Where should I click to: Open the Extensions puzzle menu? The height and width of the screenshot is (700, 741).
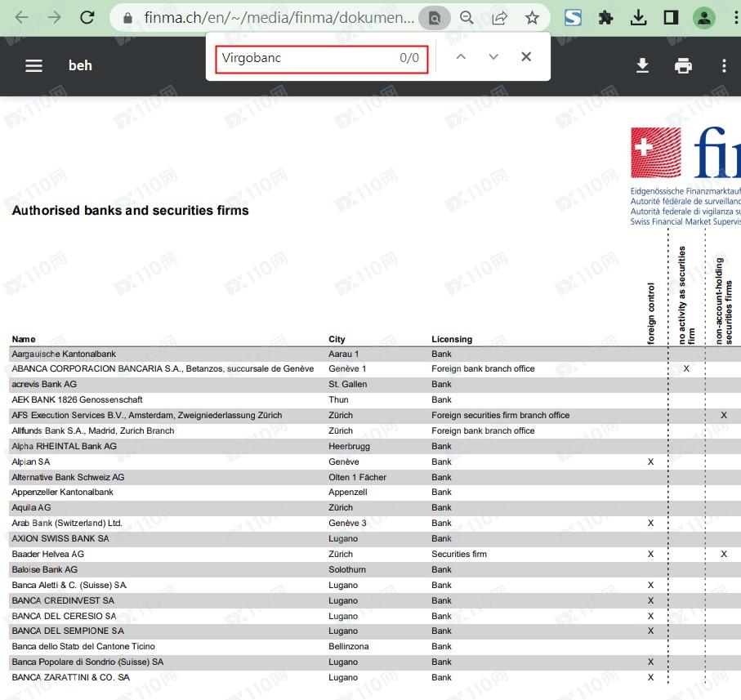pyautogui.click(x=605, y=17)
